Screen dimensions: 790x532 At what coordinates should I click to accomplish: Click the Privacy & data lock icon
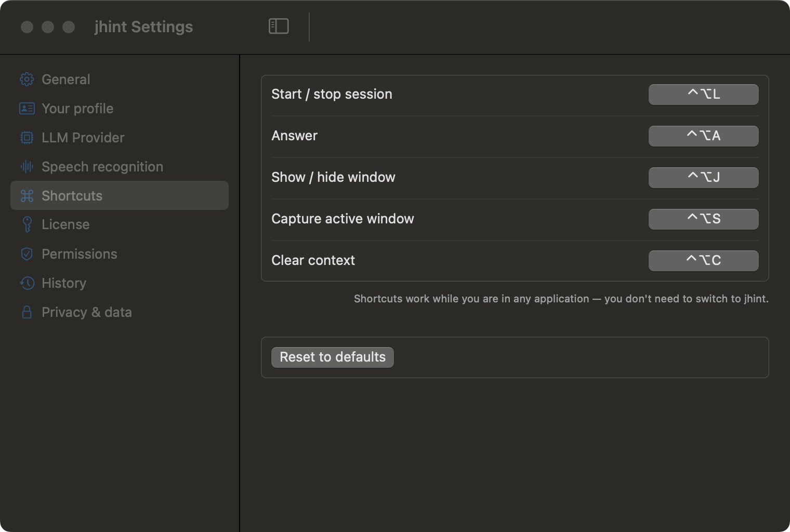pyautogui.click(x=27, y=312)
